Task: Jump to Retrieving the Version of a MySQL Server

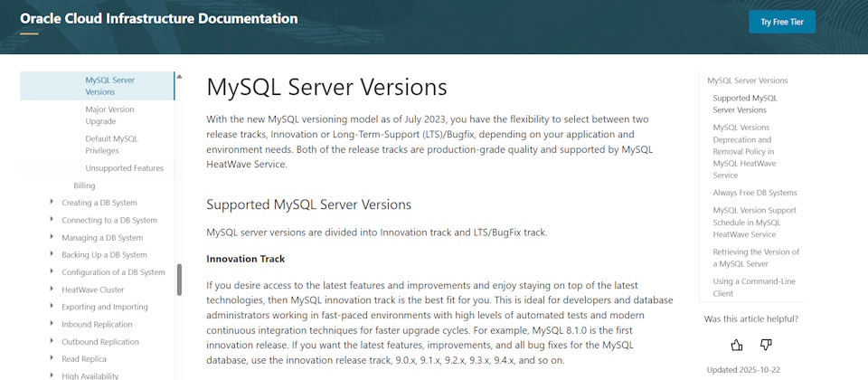Action: (755, 257)
